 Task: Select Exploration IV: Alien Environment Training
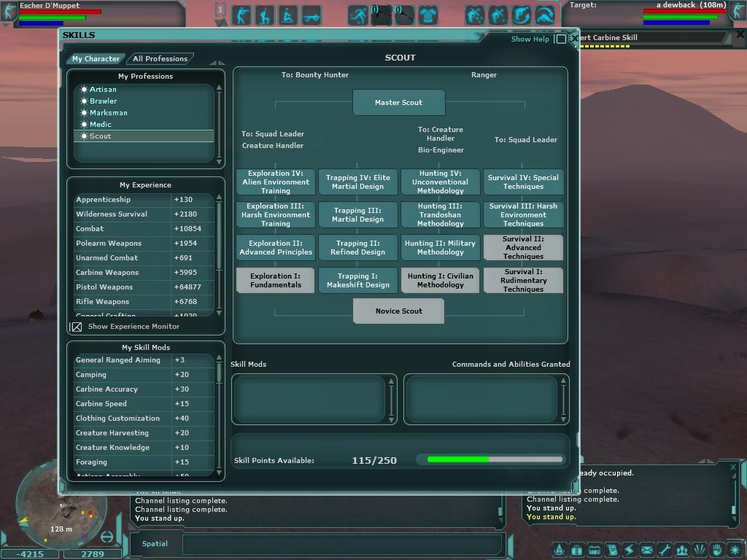pos(276,182)
